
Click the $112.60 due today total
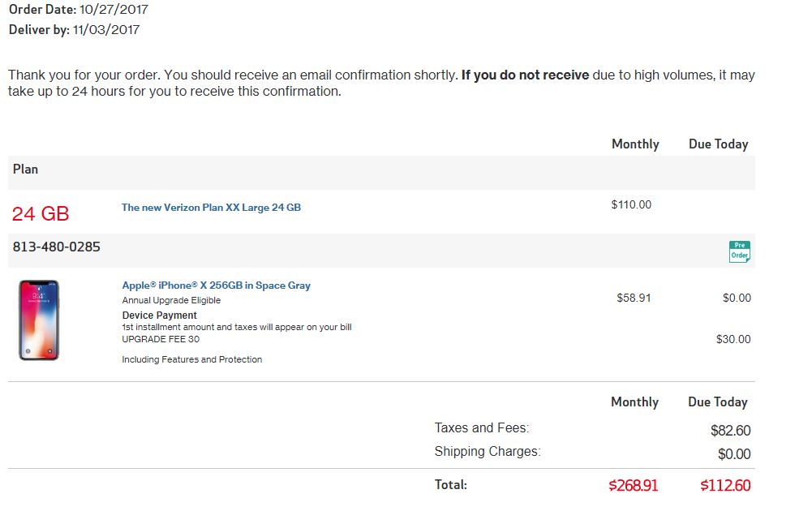pyautogui.click(x=725, y=485)
